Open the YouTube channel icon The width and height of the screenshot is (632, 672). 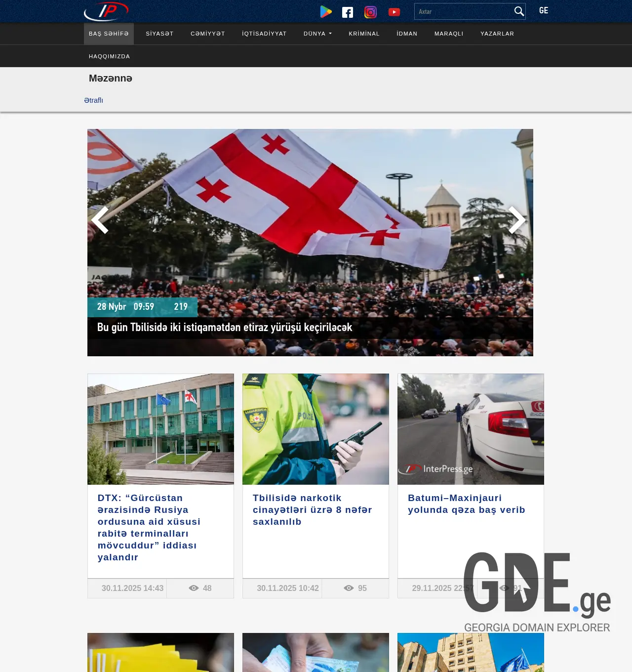394,11
